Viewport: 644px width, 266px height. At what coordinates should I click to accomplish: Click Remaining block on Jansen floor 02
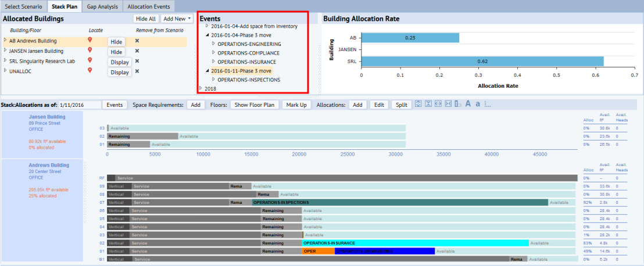(x=142, y=136)
